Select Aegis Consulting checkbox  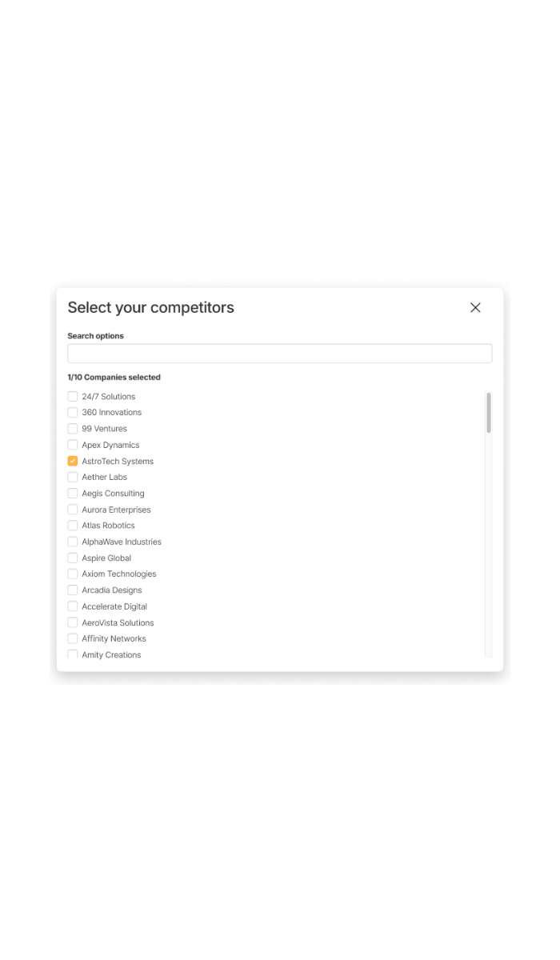coord(73,494)
